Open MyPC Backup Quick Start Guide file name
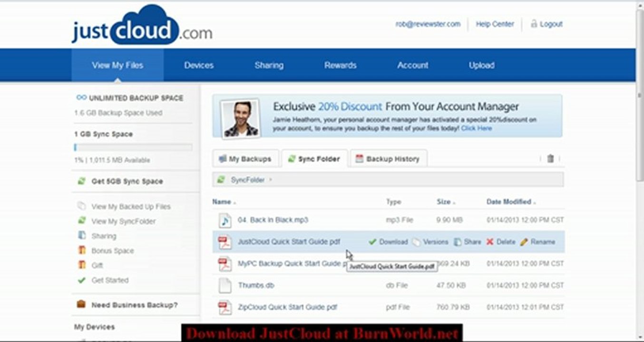The width and height of the screenshot is (644, 342). tap(292, 264)
